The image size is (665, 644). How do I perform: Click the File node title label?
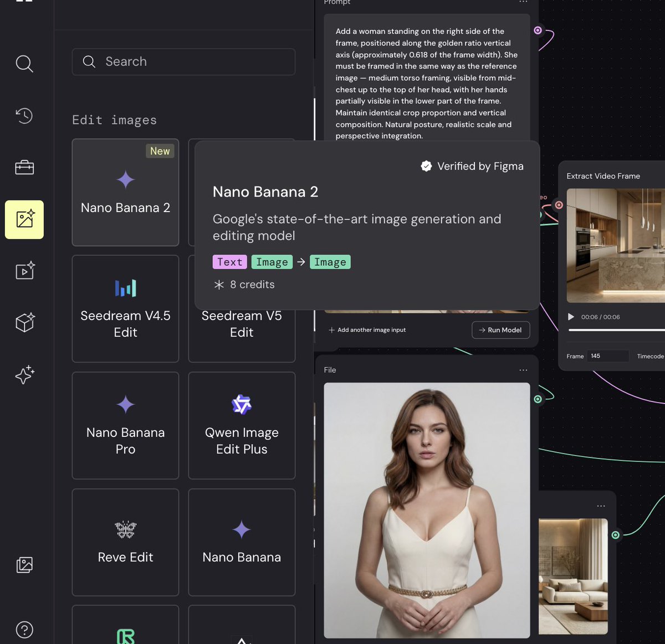point(330,370)
